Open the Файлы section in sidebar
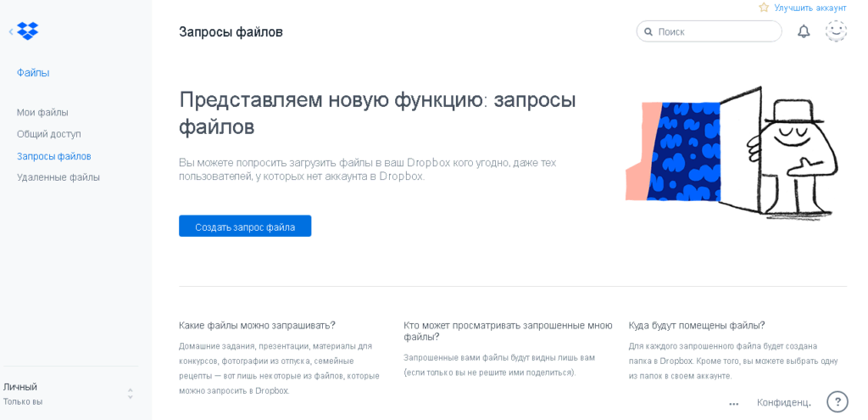The height and width of the screenshot is (420, 868). point(33,73)
